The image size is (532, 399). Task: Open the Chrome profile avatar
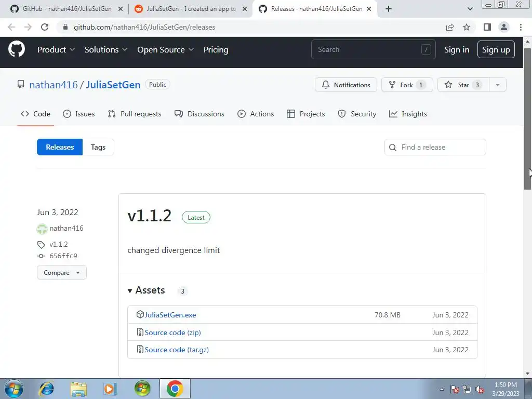[x=504, y=27]
